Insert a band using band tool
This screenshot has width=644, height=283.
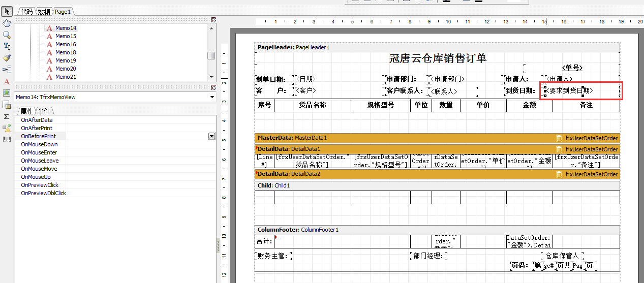[x=7, y=70]
